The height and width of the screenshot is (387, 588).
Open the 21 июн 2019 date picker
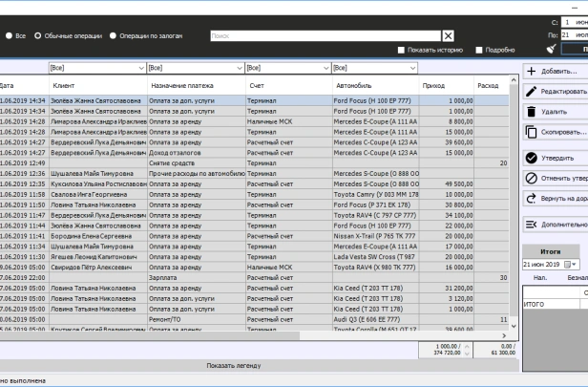pos(573,264)
